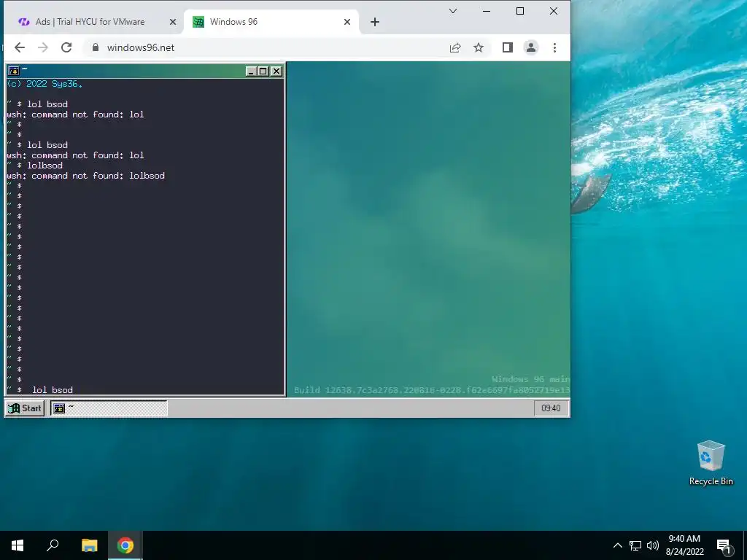The height and width of the screenshot is (560, 747).
Task: Open the Windows Start menu on host taskbar
Action: point(18,545)
